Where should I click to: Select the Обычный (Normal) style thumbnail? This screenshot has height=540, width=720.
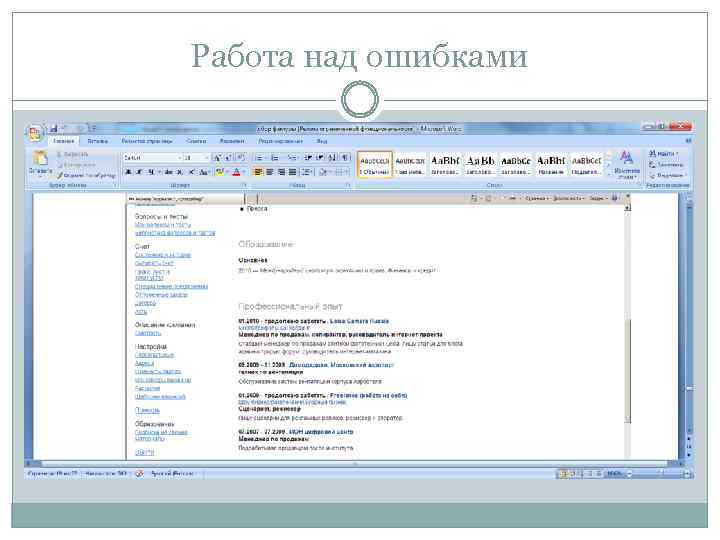pos(375,165)
